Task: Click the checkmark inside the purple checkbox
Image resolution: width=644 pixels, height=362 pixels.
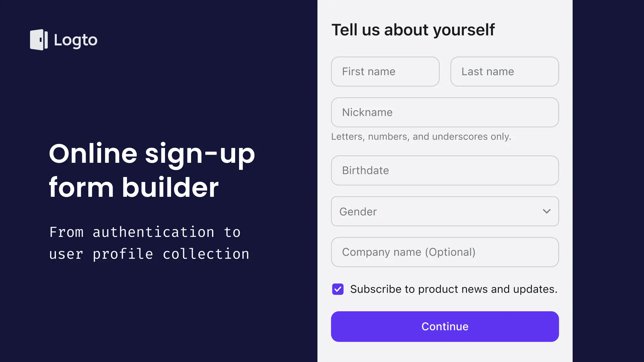Action: coord(338,289)
